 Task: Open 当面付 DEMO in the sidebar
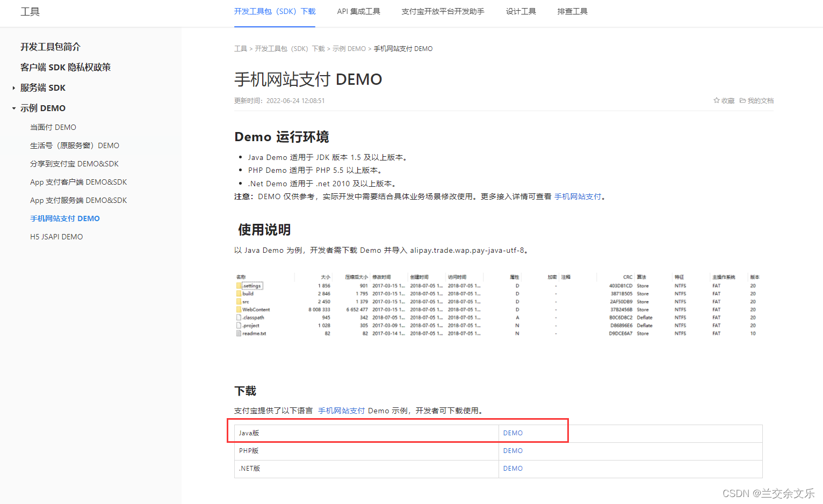[x=53, y=127]
